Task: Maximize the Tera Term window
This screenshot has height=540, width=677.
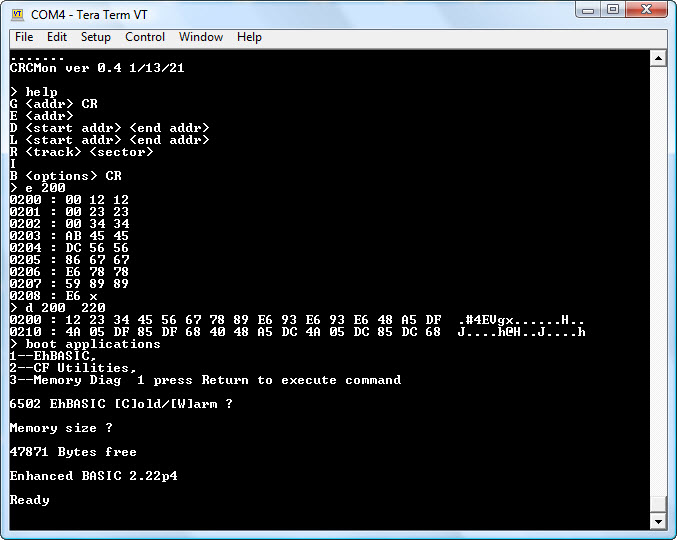Action: tap(613, 10)
